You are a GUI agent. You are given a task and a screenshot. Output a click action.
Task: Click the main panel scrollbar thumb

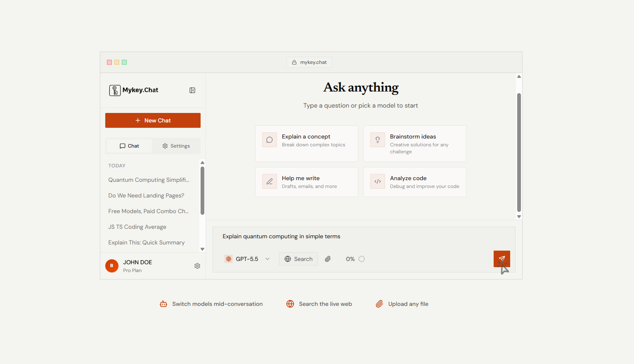[519, 153]
